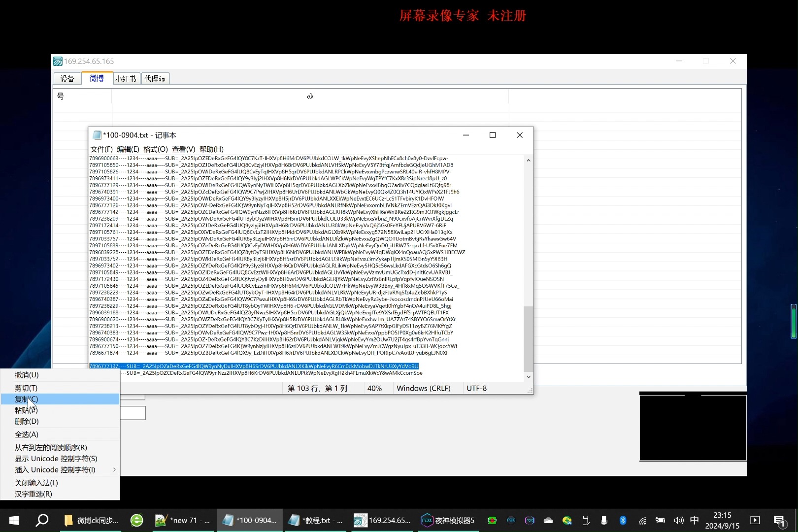
Task: Click the green and red tray icon
Action: point(492,520)
